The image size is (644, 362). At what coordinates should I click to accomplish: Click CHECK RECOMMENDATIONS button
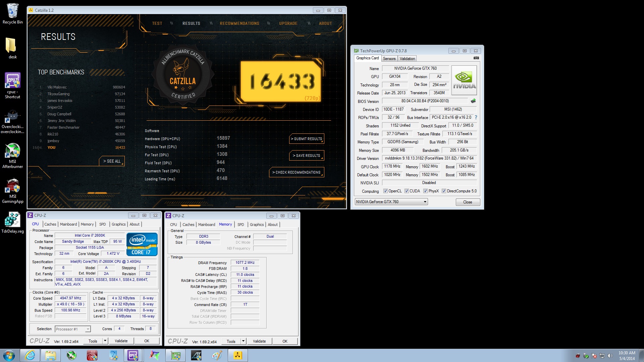point(296,172)
